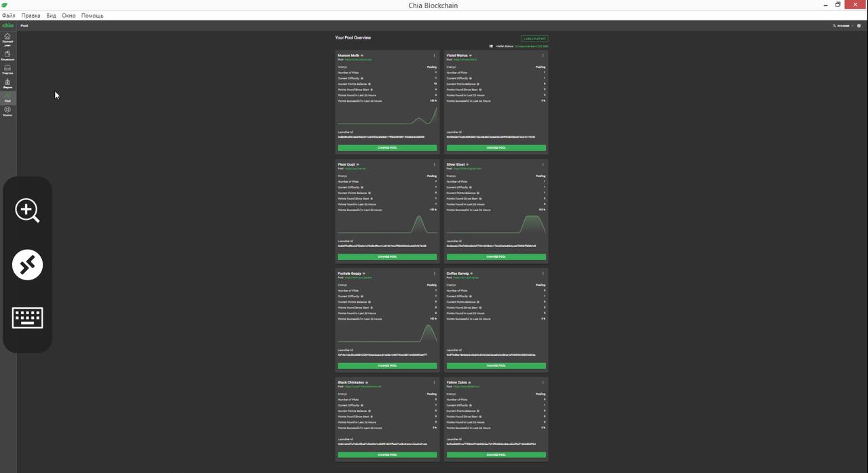Open Maroon Moth pool URL link
Screen dimensions: 868x473
click(x=358, y=60)
